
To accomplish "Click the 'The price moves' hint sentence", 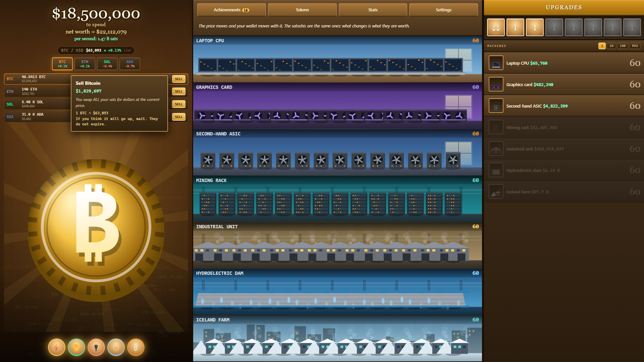I will [304, 26].
